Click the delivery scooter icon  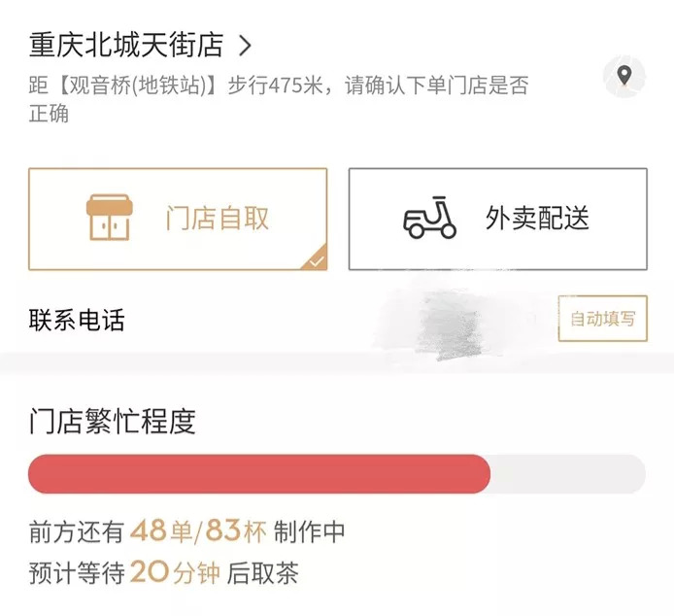pos(430,219)
